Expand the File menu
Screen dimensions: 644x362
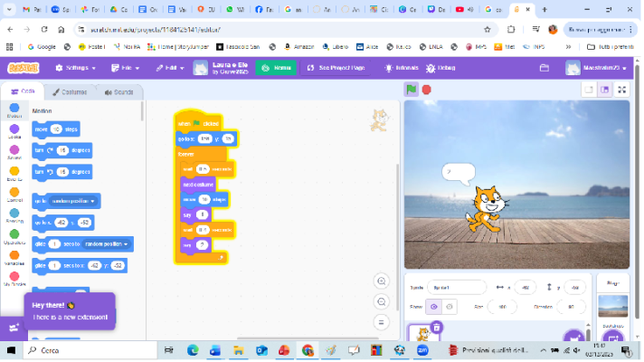130,68
